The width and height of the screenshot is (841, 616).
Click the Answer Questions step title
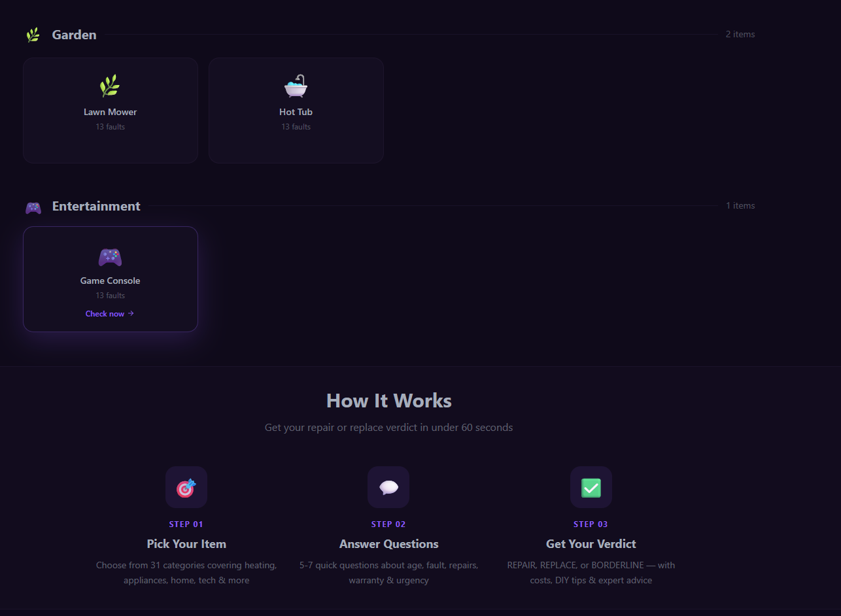(x=388, y=544)
